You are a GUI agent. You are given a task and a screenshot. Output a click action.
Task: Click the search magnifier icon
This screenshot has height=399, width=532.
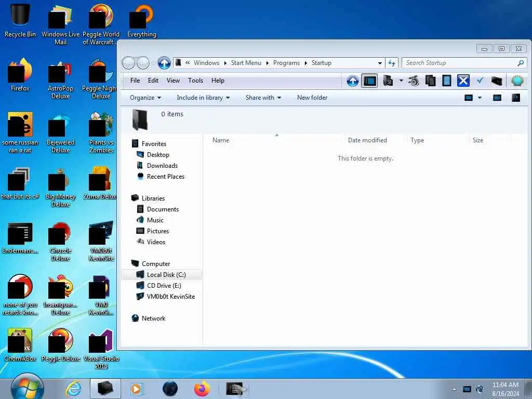pyautogui.click(x=521, y=63)
